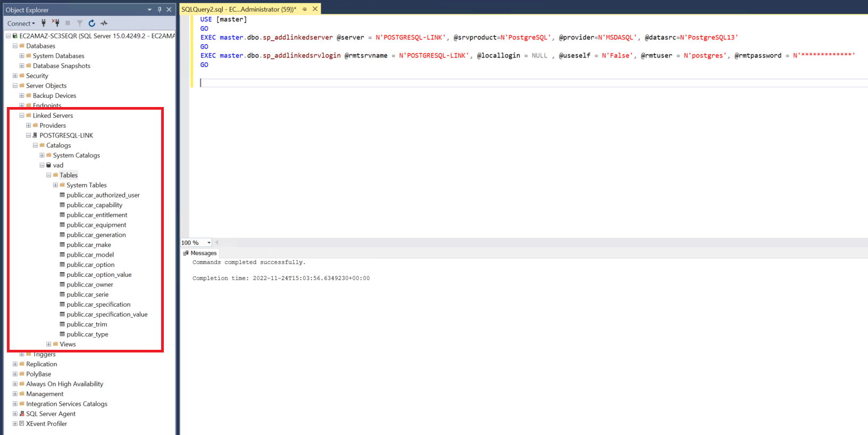Pin the SQLQuery2.sql tab

pyautogui.click(x=305, y=9)
